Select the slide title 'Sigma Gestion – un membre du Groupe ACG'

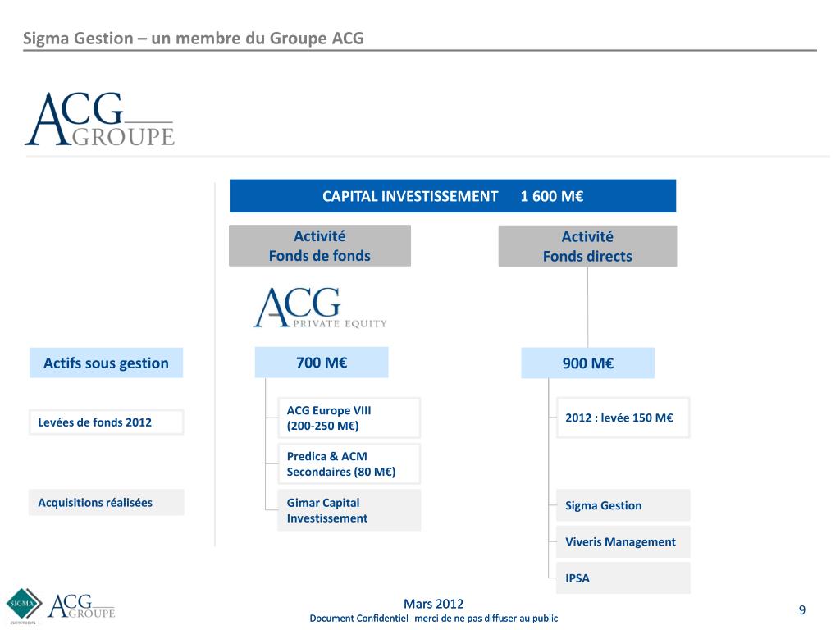click(x=194, y=38)
